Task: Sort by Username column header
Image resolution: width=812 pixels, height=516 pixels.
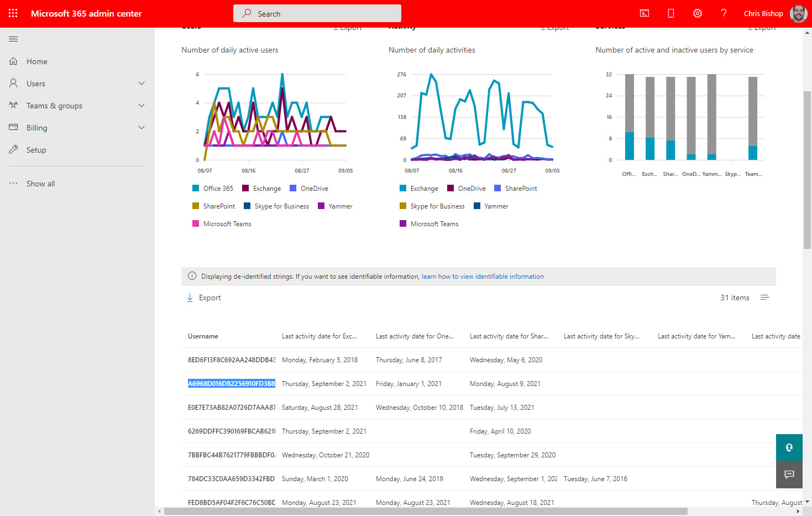Action: point(203,336)
